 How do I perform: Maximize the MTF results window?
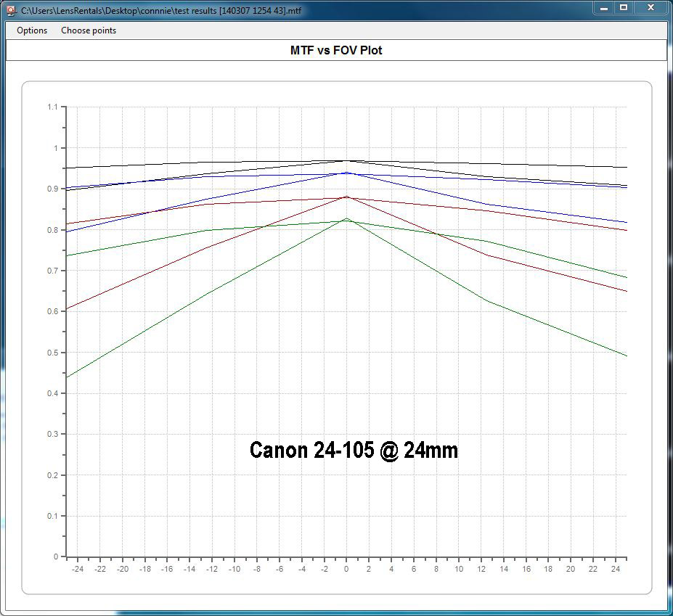point(623,8)
